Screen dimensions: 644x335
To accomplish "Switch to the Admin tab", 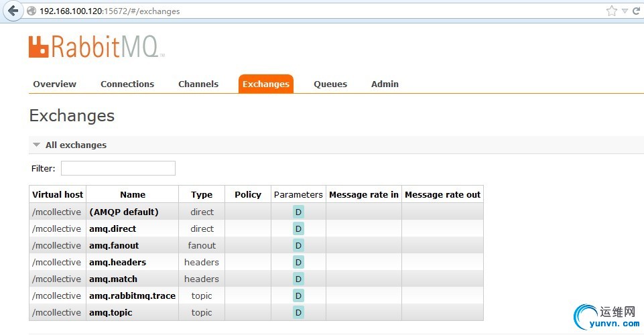I will pos(385,84).
